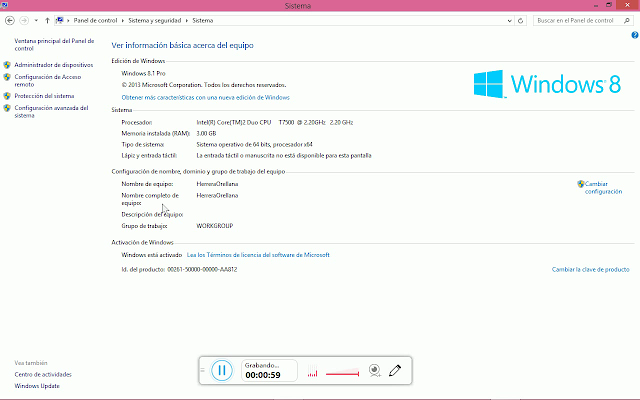Click 'Windows está activado' text
This screenshot has width=640, height=400.
tap(151, 255)
